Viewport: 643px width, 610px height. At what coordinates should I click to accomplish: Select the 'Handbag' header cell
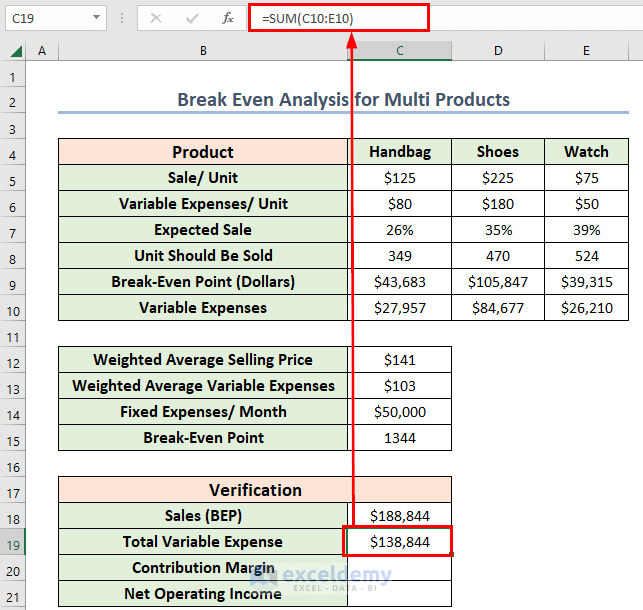(x=400, y=152)
